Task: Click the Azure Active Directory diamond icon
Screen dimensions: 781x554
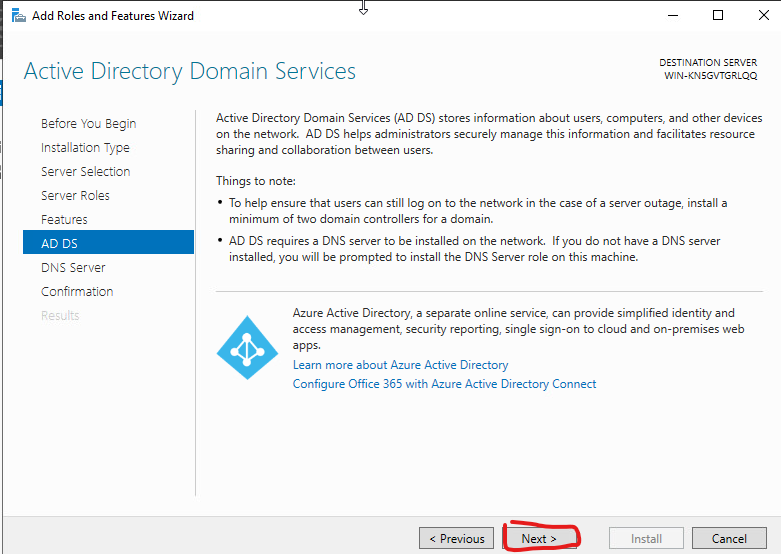Action: 247,347
